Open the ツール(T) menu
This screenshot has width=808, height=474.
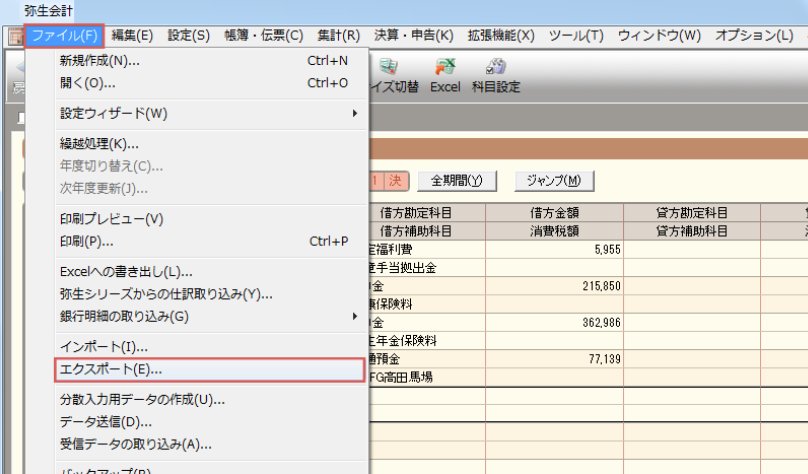point(576,36)
